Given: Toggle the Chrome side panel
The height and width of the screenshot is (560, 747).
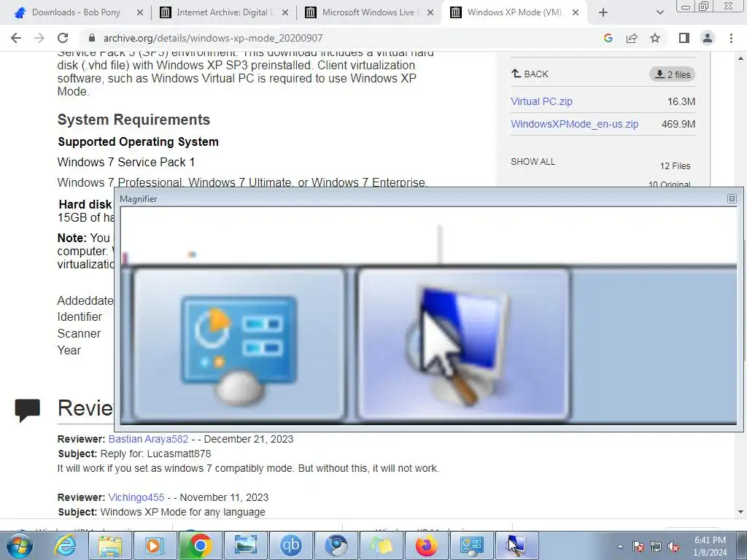Looking at the screenshot, I should click(684, 38).
